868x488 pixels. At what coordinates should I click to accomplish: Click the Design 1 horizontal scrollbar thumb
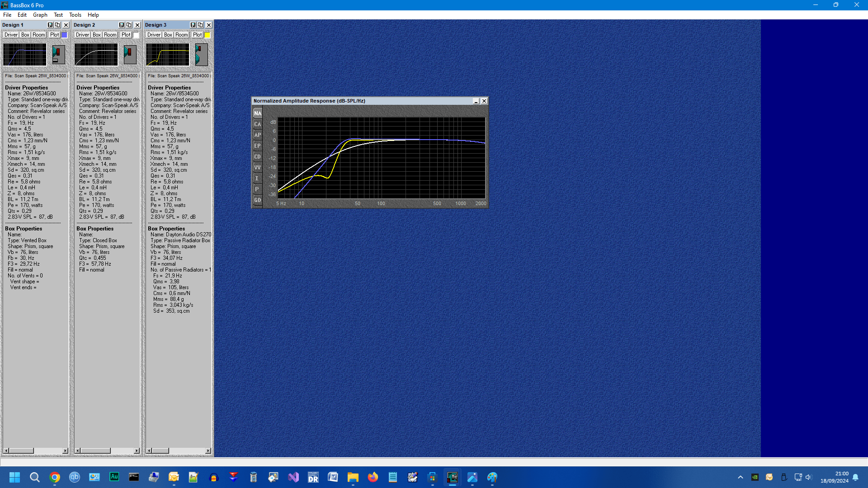(x=21, y=450)
